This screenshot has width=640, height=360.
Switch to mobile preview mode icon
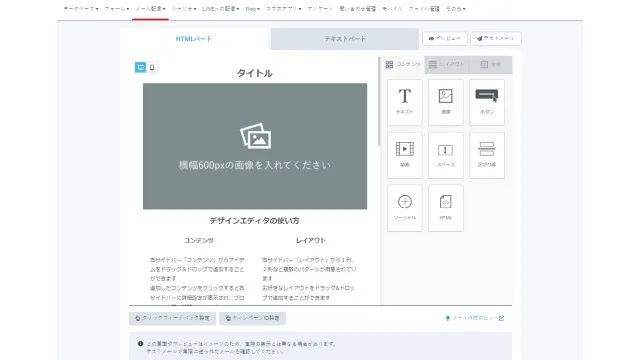tap(152, 67)
